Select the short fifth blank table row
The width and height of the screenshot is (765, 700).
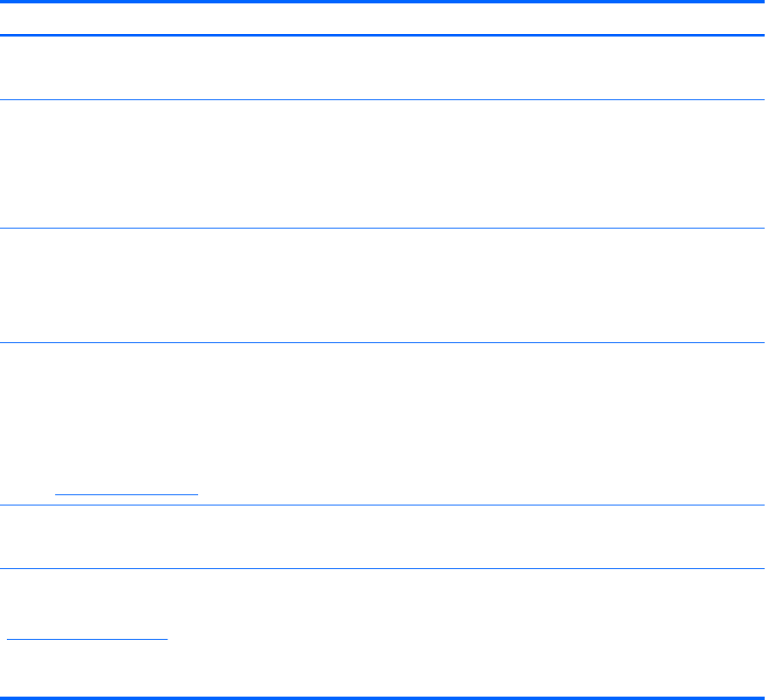point(382,537)
